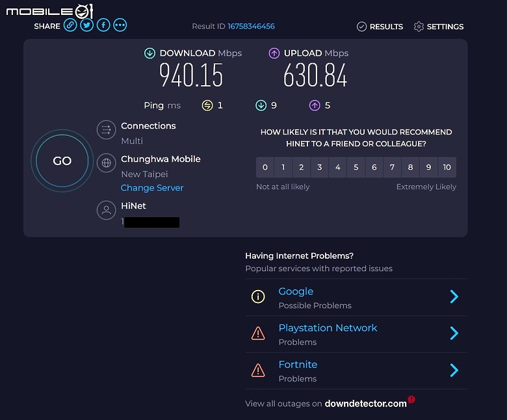507x420 pixels.
Task: Rate recommendation score 0
Action: click(x=265, y=167)
